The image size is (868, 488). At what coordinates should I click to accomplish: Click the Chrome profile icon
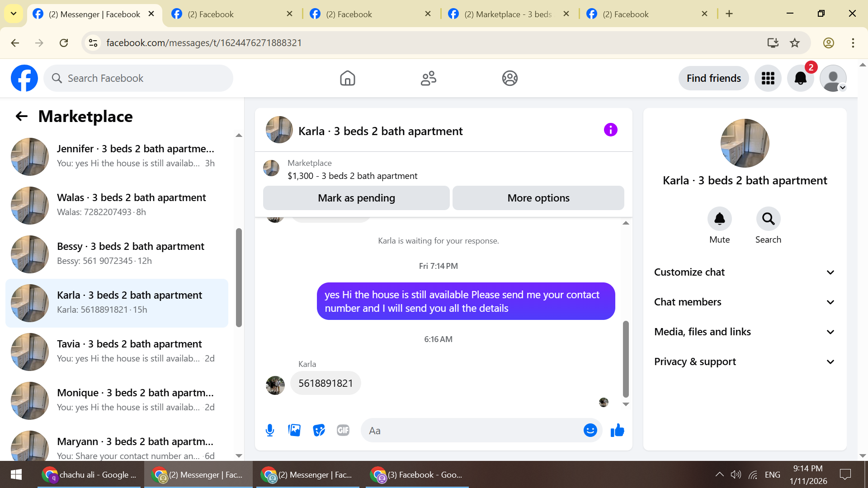click(828, 43)
